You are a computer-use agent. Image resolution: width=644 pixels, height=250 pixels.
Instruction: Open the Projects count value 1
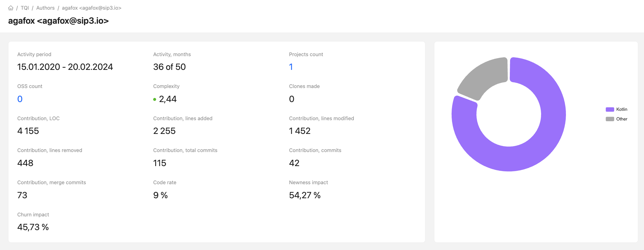291,67
